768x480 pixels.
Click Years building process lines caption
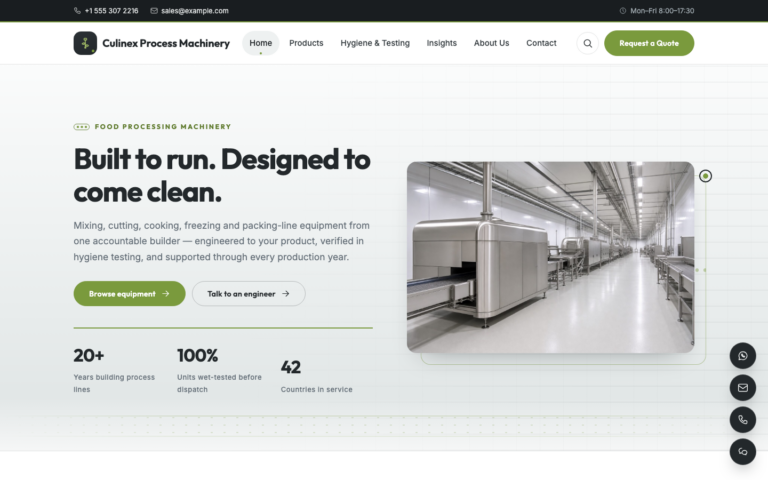[114, 383]
